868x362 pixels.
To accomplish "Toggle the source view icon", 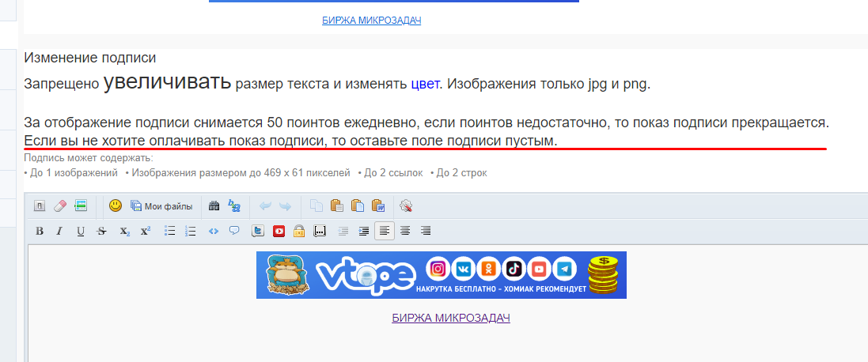I will coord(40,206).
